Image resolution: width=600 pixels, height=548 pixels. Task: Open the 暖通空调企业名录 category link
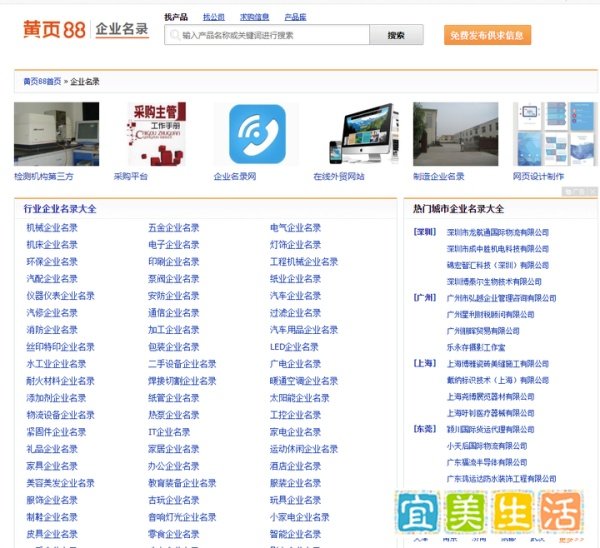304,381
